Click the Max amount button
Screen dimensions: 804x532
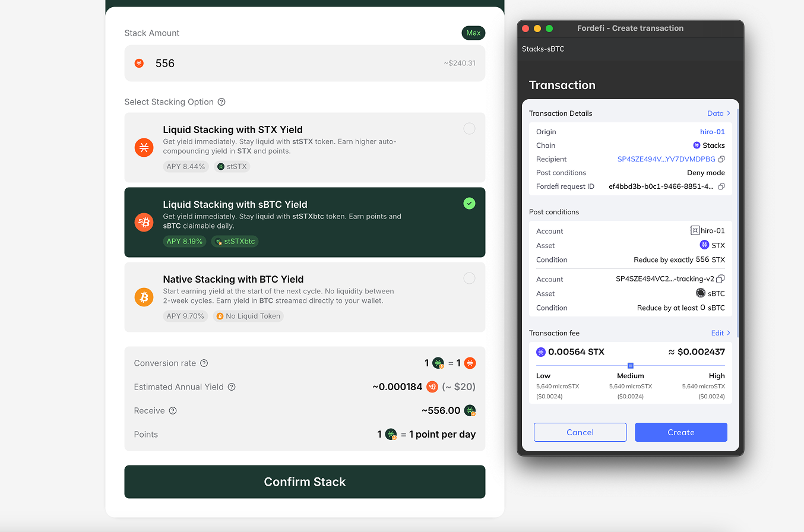coord(473,33)
